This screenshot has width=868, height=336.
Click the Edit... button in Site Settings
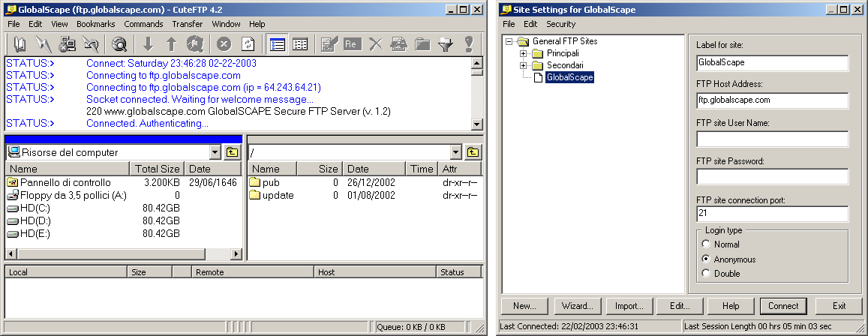pyautogui.click(x=680, y=305)
